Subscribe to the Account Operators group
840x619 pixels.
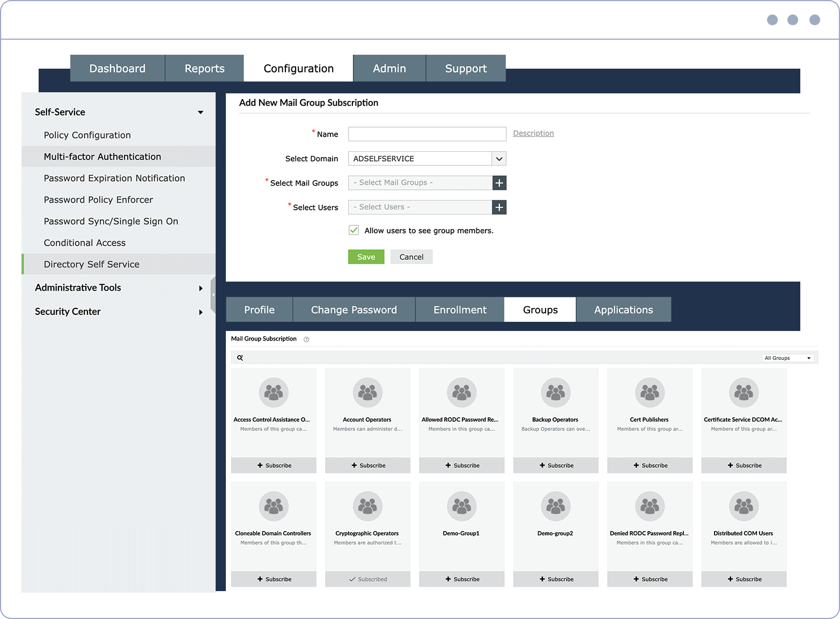point(367,465)
